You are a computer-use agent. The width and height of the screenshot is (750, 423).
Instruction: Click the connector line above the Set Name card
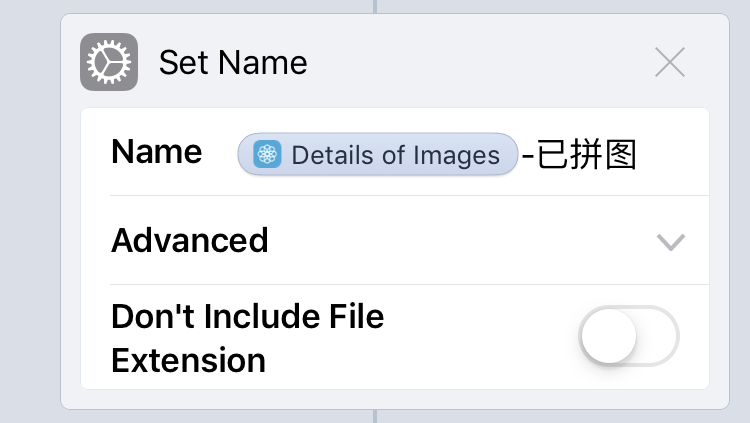point(375,6)
